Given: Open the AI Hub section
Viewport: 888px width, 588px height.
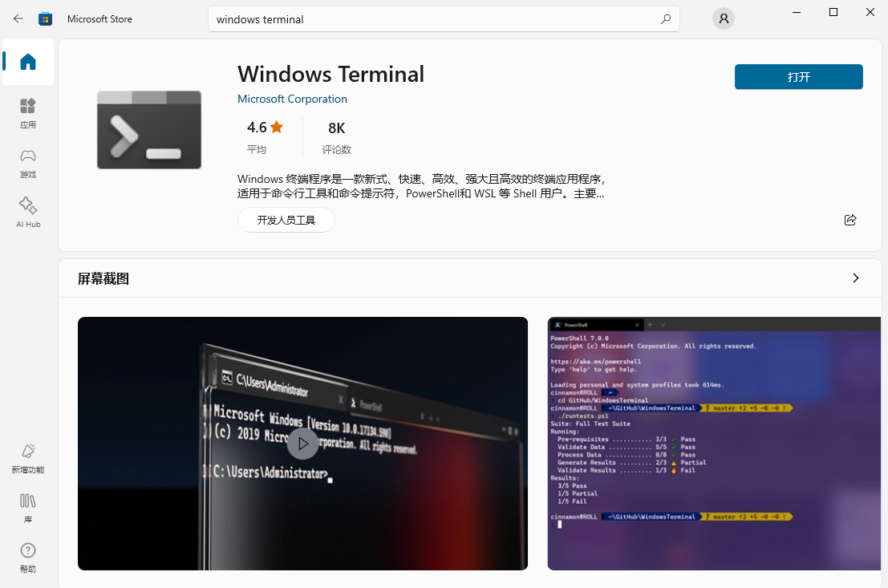Looking at the screenshot, I should point(27,212).
